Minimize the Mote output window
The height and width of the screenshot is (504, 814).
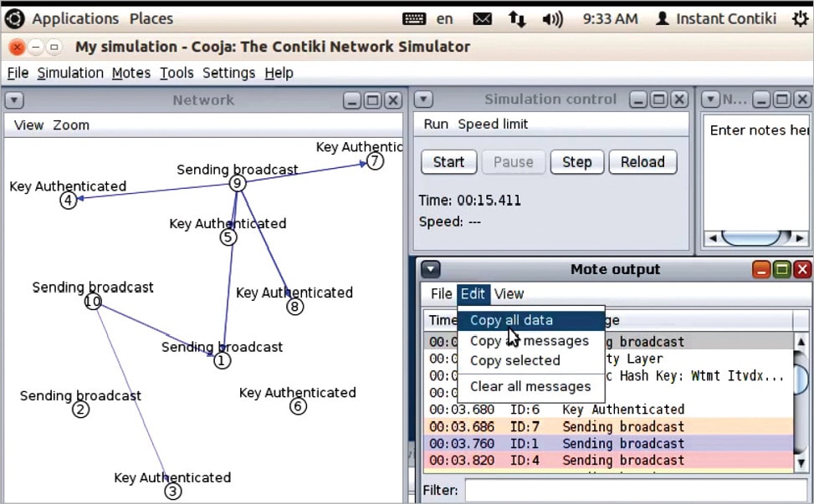tap(761, 269)
